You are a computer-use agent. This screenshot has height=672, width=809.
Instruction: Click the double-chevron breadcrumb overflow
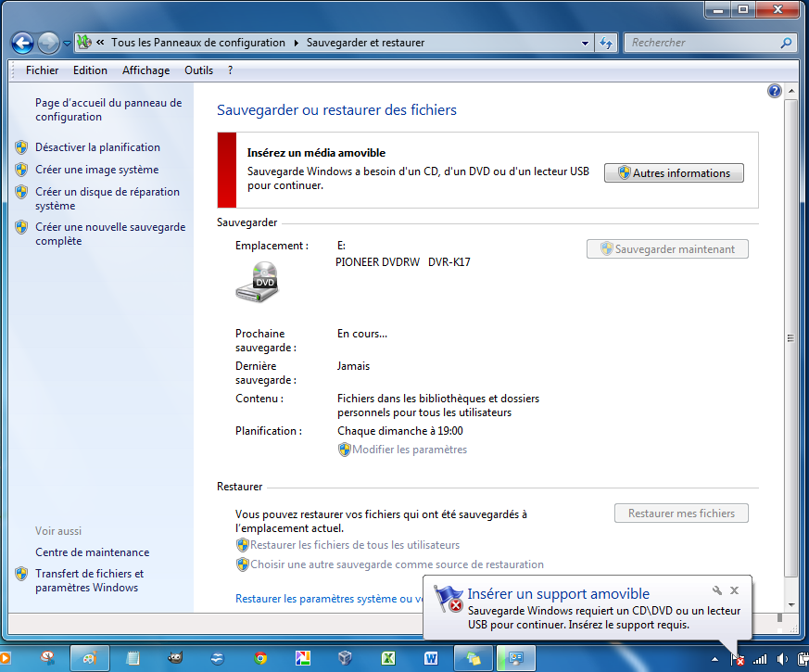point(100,43)
